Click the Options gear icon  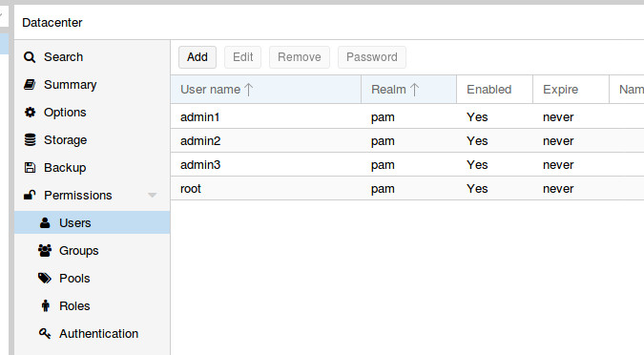[x=30, y=113]
